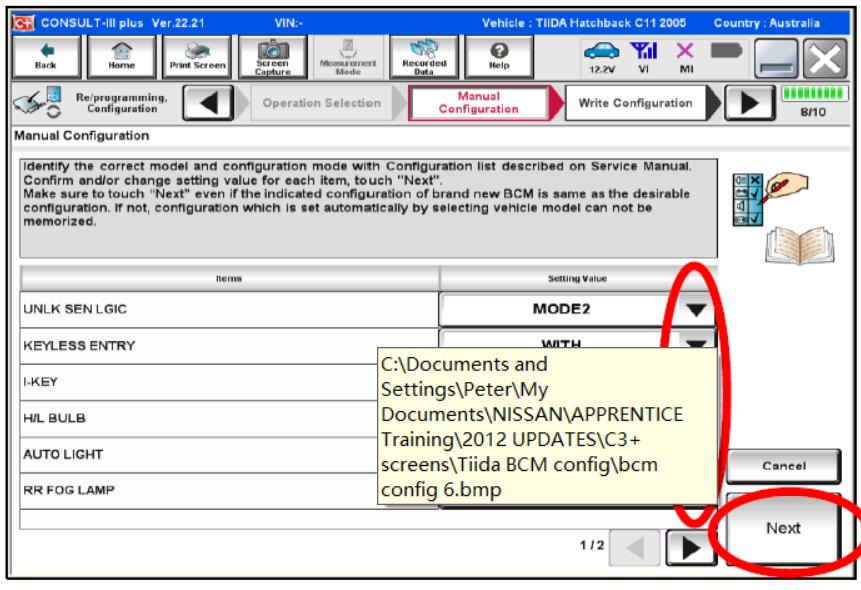Image resolution: width=861 pixels, height=590 pixels.
Task: Select the Operation Selection step
Action: pos(322,103)
